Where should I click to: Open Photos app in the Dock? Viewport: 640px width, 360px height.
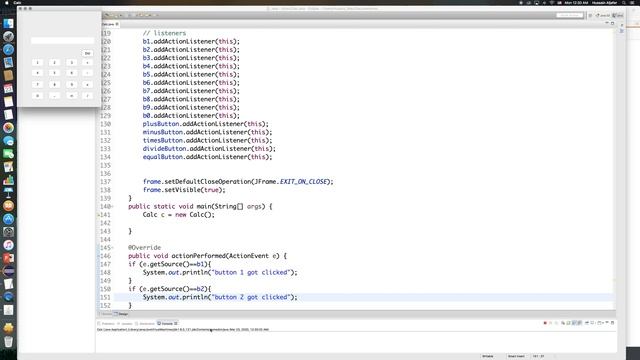pos(8,128)
